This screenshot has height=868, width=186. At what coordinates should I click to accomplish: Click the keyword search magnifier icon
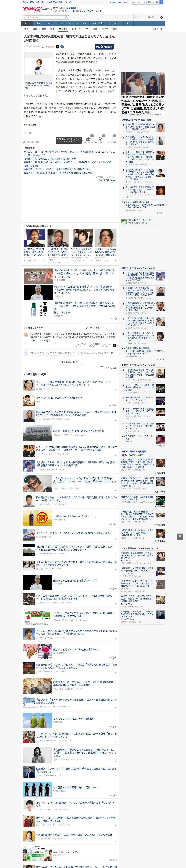click(66, 17)
